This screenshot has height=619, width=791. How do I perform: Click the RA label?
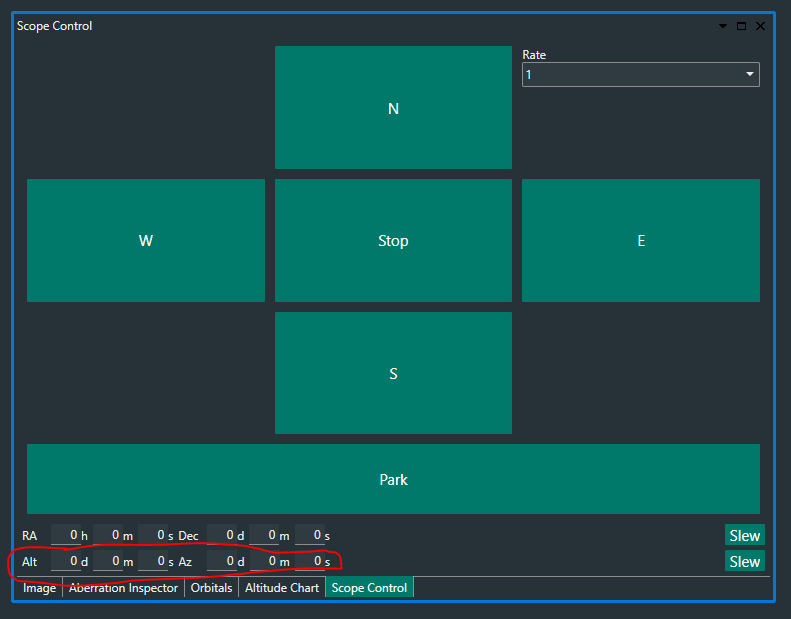pyautogui.click(x=29, y=536)
